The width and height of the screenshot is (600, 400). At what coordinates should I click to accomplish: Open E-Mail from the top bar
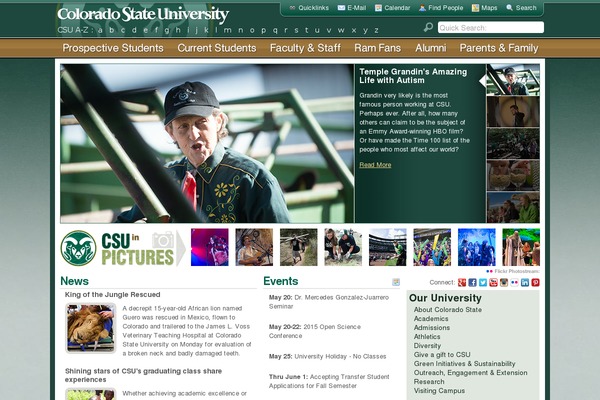coord(352,8)
